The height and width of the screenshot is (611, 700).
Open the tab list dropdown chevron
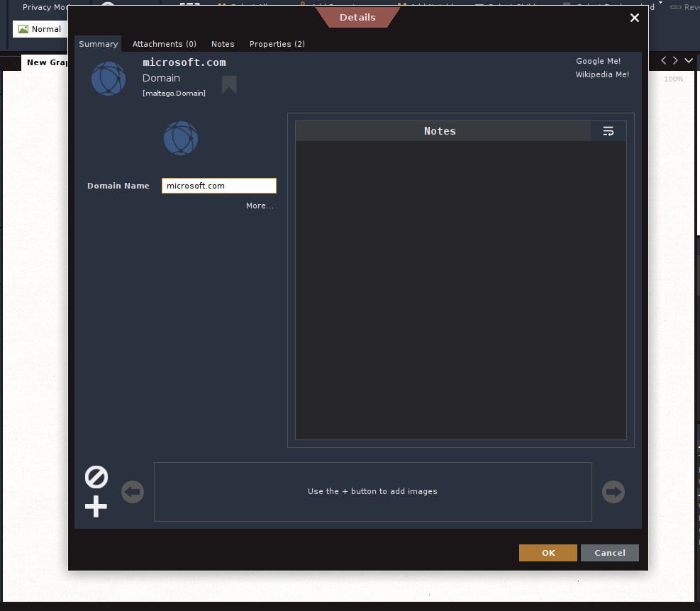click(689, 60)
